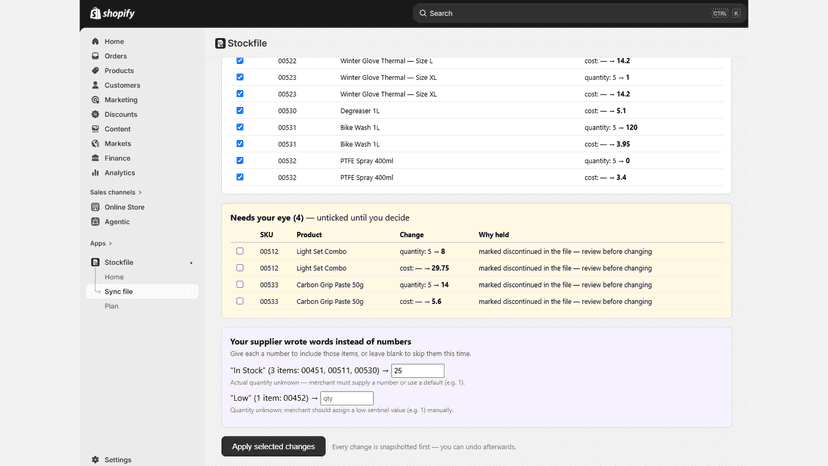828x466 pixels.
Task: Expand the Sales channels section
Action: pyautogui.click(x=116, y=192)
